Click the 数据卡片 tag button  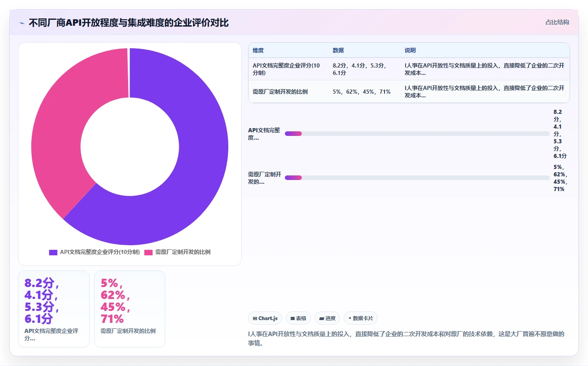(361, 318)
